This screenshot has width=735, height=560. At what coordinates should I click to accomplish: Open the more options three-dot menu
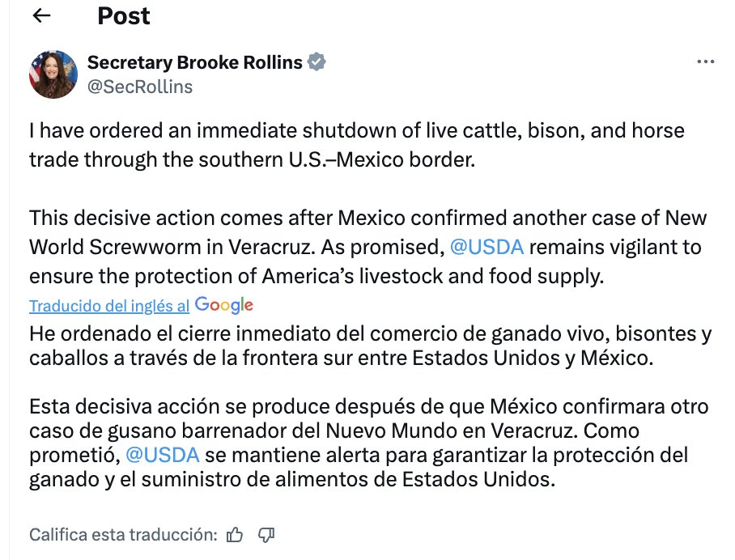pos(707,61)
